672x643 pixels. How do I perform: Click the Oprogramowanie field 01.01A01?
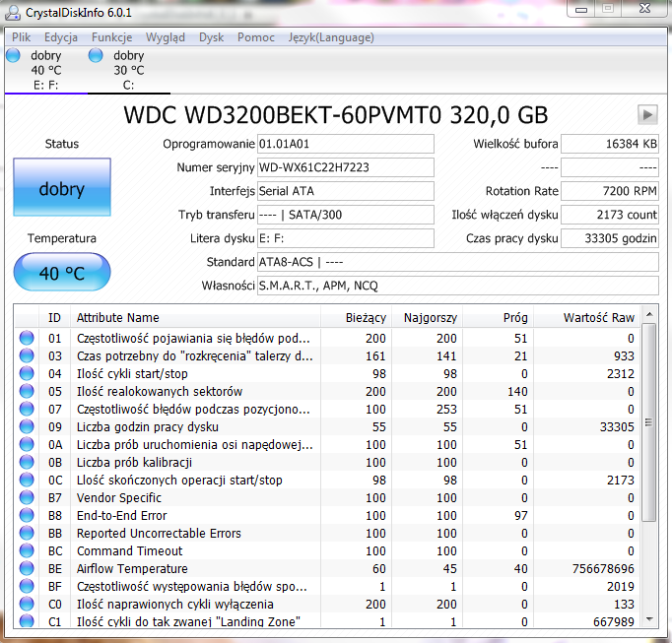click(x=346, y=144)
